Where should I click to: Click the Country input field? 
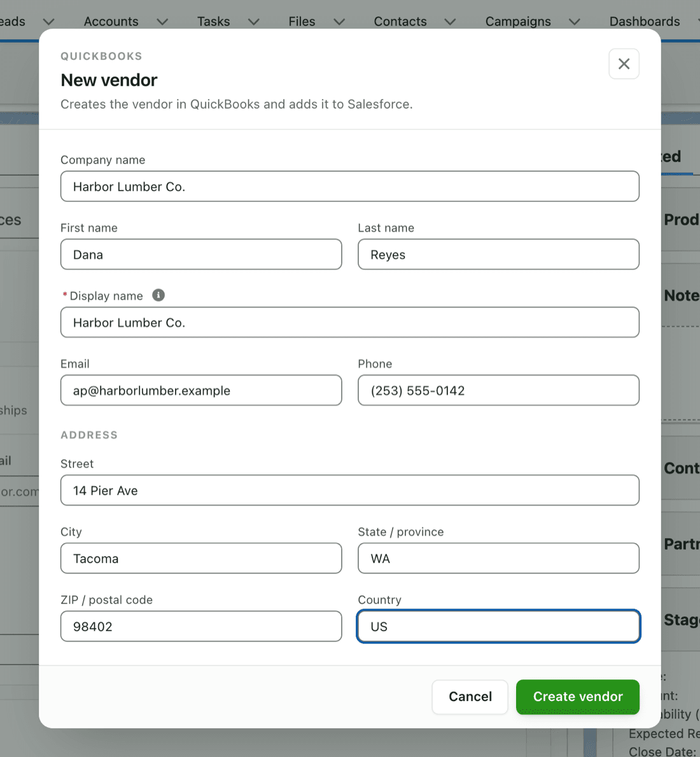click(x=498, y=626)
